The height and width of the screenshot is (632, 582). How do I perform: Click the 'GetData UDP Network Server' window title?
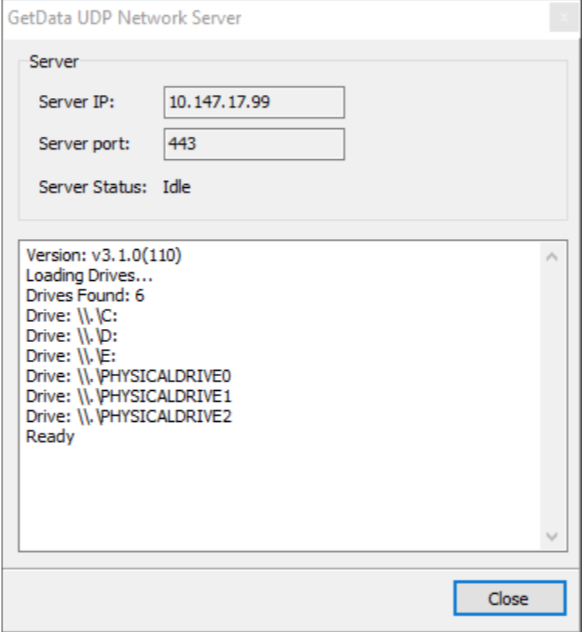click(x=125, y=18)
